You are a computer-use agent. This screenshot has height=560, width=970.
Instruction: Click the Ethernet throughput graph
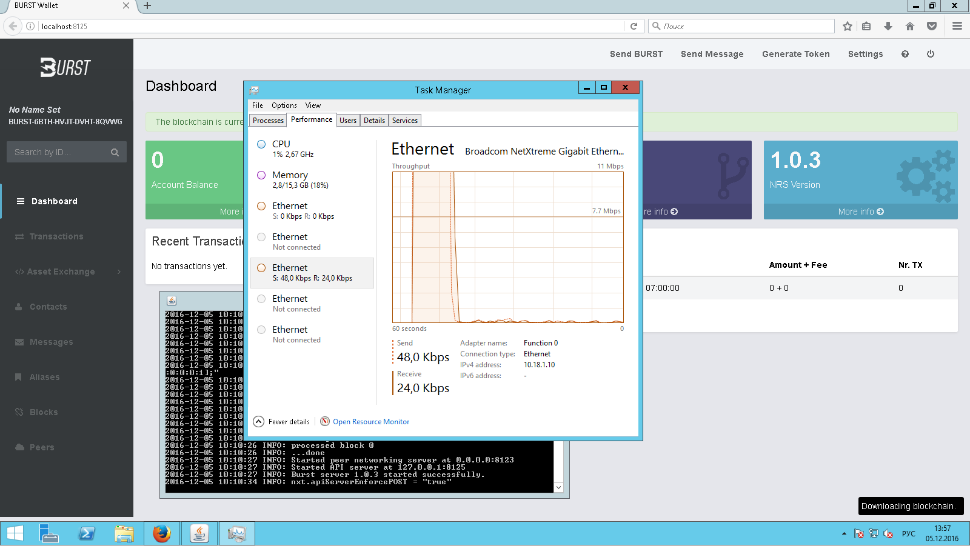click(508, 247)
